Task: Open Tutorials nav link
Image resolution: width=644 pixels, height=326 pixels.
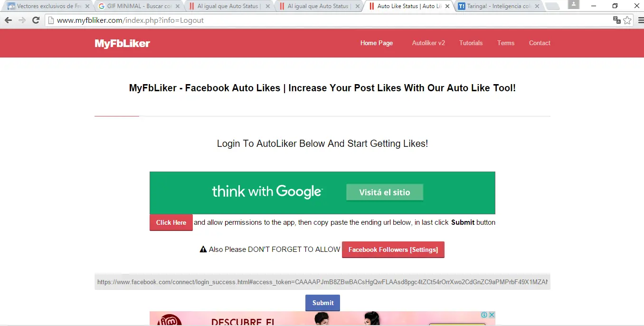Action: (x=471, y=43)
